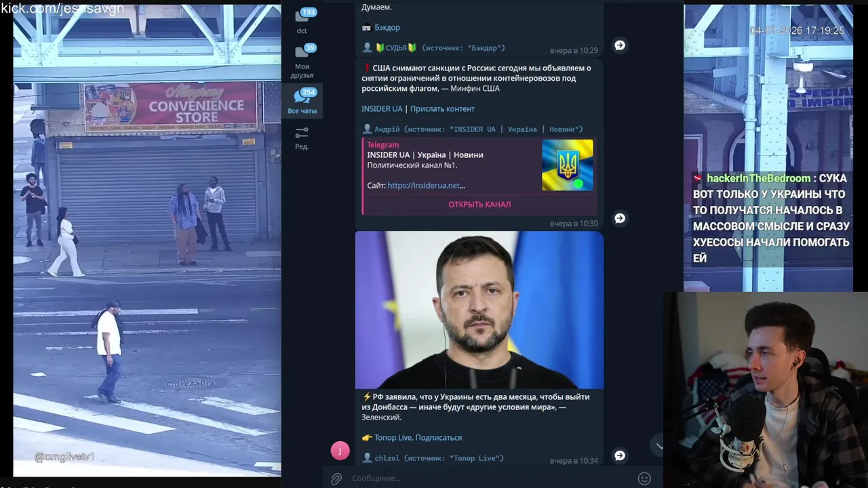868x488 pixels.
Task: Open the emoji picker smiley
Action: pos(644,479)
